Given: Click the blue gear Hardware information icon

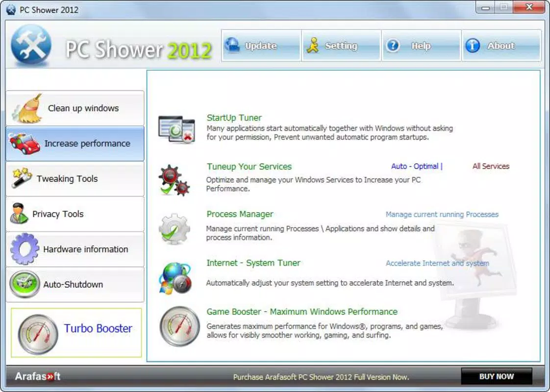Looking at the screenshot, I should 25,248.
